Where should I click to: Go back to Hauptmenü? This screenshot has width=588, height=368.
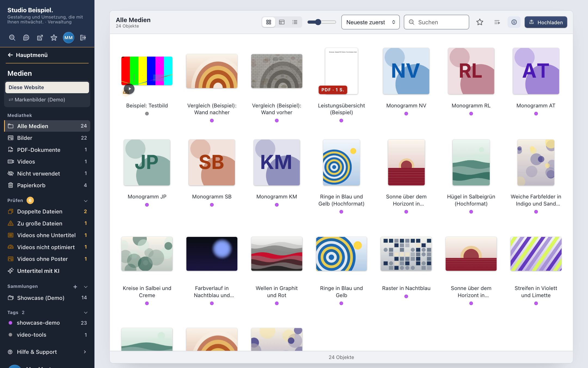pyautogui.click(x=27, y=55)
